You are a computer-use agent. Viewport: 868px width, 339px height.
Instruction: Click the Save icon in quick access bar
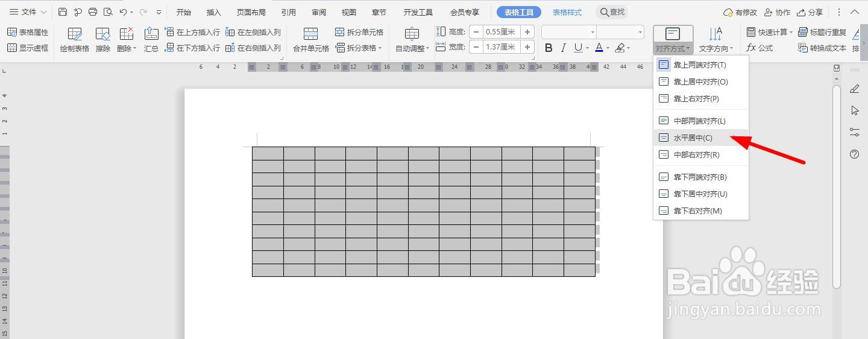(63, 12)
